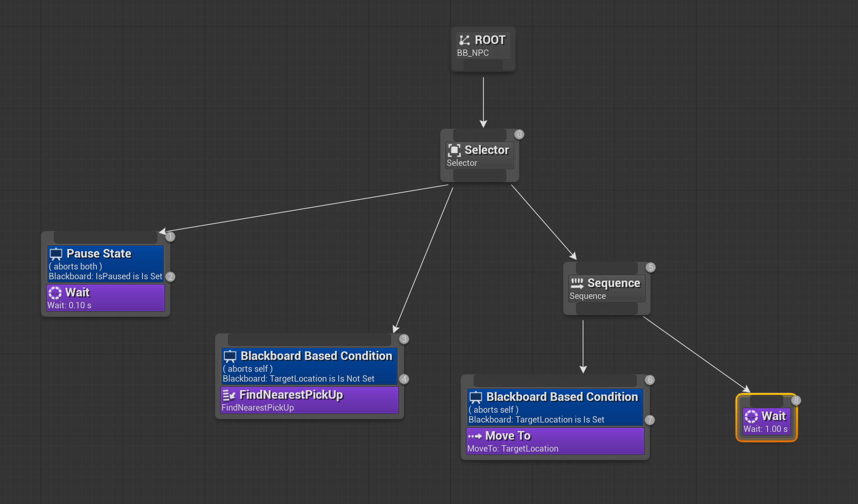Click the Move To arrow icon
Viewport: 858px width, 504px height.
click(x=475, y=436)
